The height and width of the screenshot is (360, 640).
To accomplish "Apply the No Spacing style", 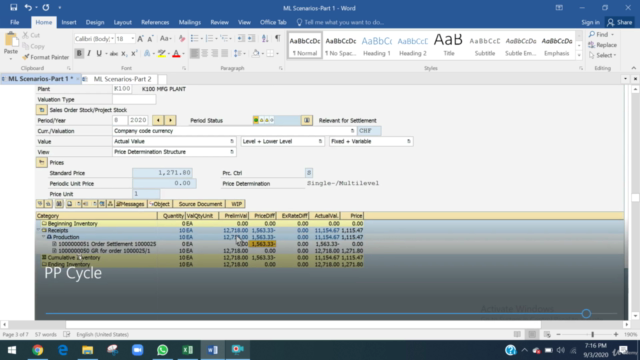I will 340,45.
